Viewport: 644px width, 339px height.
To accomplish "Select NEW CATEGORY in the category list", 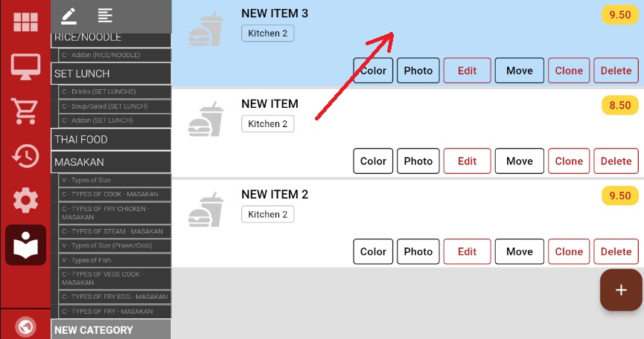I will point(111,329).
